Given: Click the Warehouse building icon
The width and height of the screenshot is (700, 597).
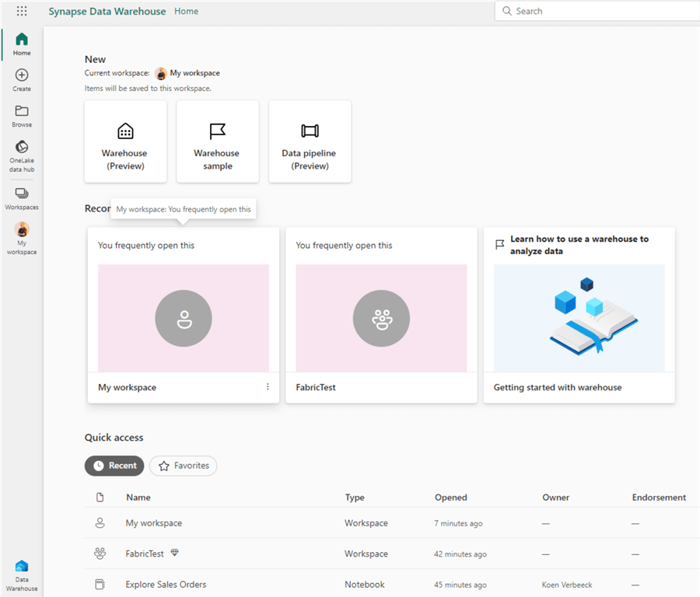Looking at the screenshot, I should [125, 131].
